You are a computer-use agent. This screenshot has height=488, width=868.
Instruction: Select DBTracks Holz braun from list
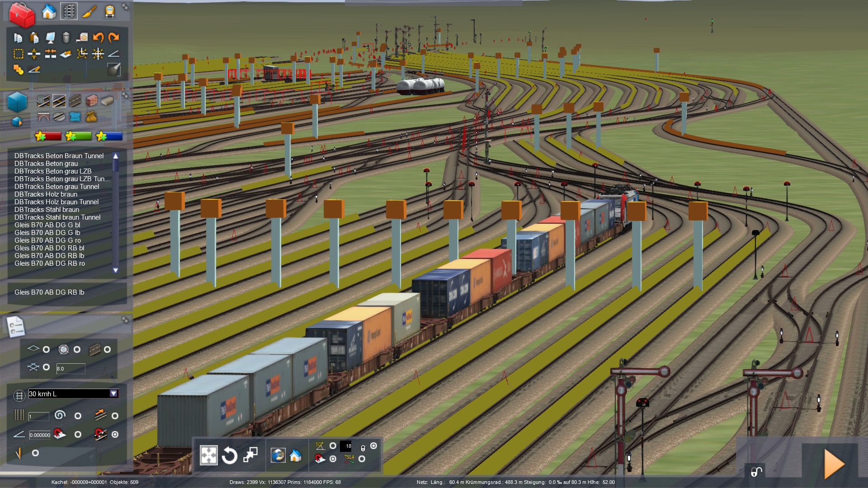(46, 194)
